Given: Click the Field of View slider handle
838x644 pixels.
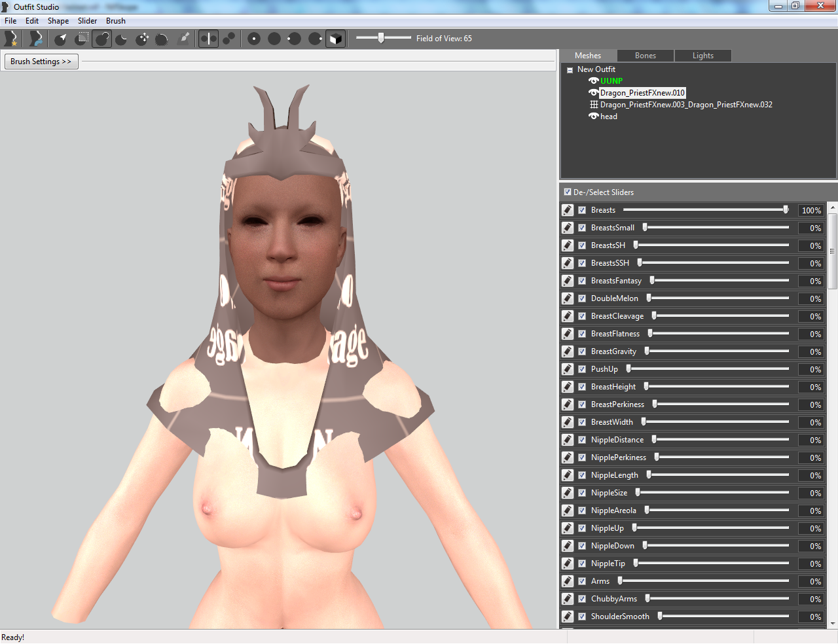Looking at the screenshot, I should (x=381, y=38).
